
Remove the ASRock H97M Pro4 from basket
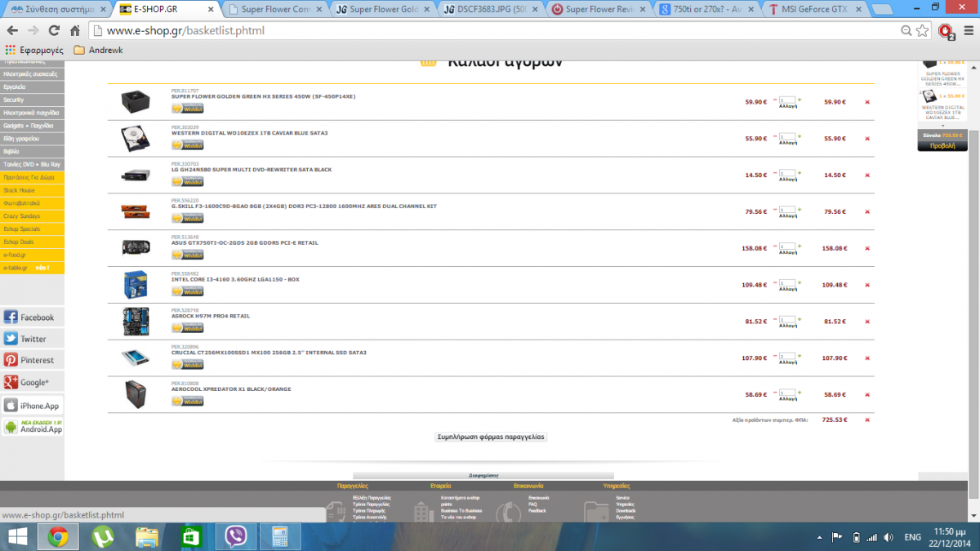click(x=867, y=322)
